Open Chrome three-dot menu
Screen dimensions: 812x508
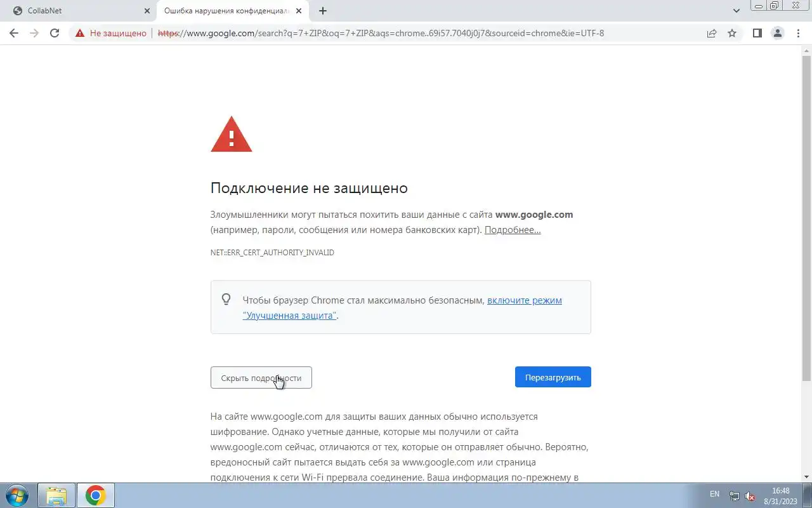click(x=797, y=33)
